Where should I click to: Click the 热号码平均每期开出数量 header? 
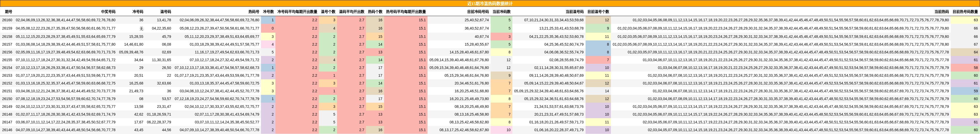(x=406, y=12)
